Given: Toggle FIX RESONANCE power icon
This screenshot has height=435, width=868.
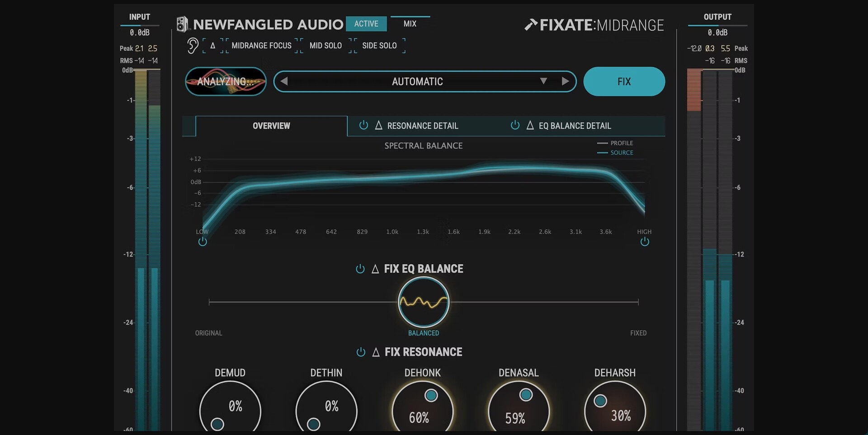Looking at the screenshot, I should click(361, 352).
